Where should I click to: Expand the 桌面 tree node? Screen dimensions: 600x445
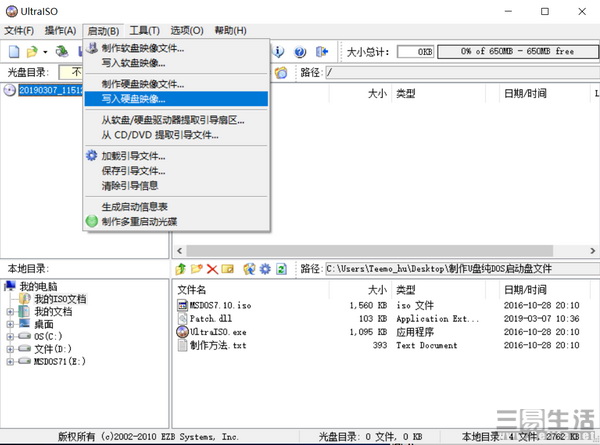[10, 324]
